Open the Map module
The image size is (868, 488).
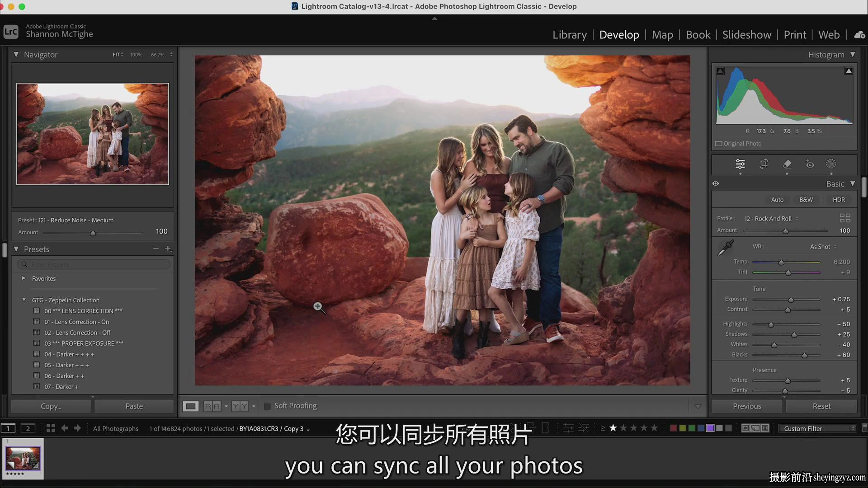[x=662, y=35]
